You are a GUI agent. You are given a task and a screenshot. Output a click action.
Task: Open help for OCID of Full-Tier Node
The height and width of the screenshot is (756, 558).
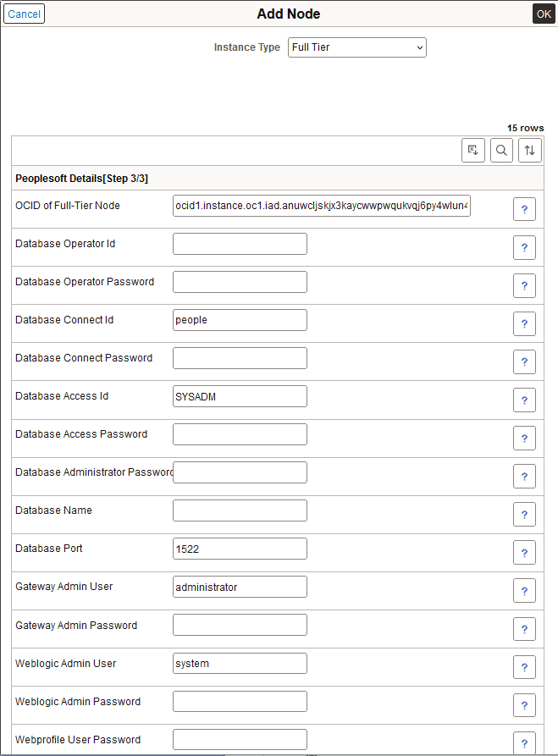pos(524,209)
